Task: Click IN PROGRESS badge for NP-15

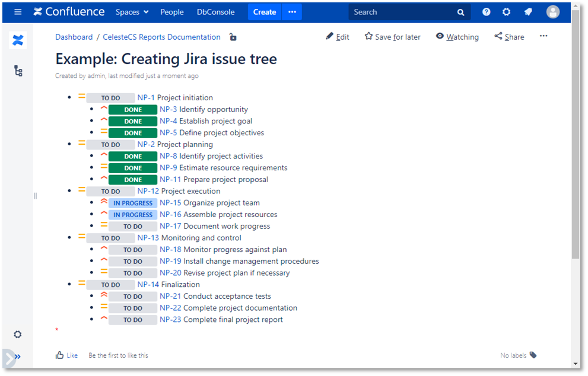Action: (x=133, y=203)
